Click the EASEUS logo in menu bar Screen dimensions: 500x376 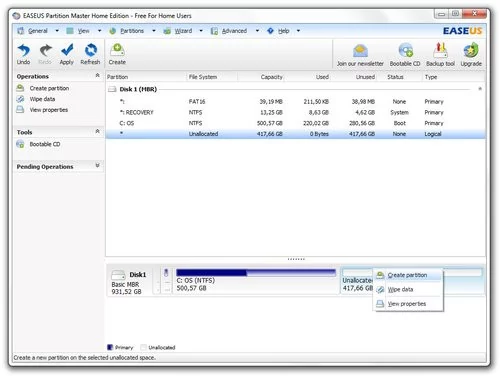462,31
